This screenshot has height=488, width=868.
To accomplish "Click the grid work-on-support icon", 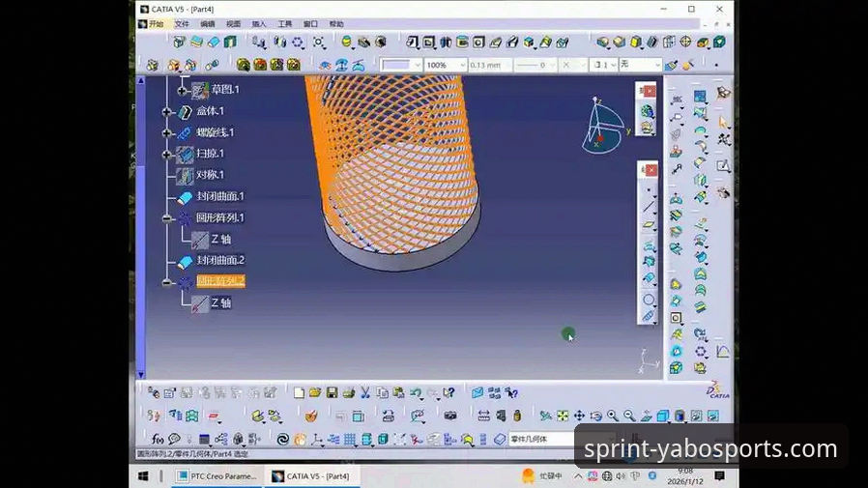I will [x=350, y=439].
